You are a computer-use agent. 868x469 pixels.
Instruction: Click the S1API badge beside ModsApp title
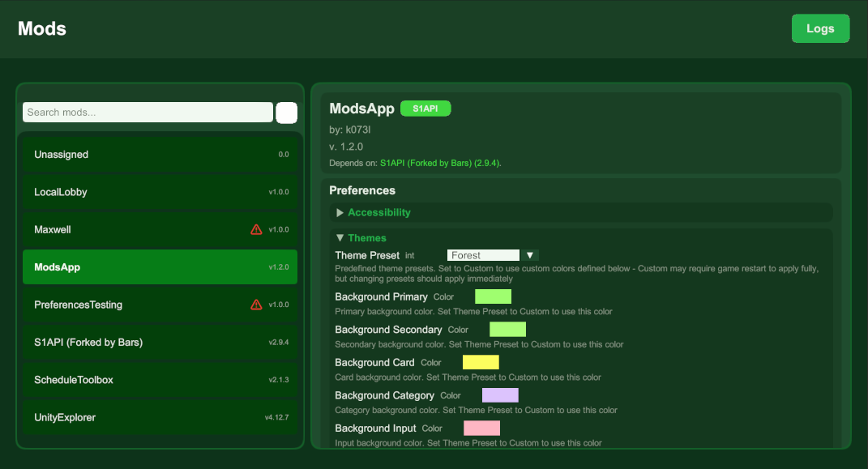point(425,108)
